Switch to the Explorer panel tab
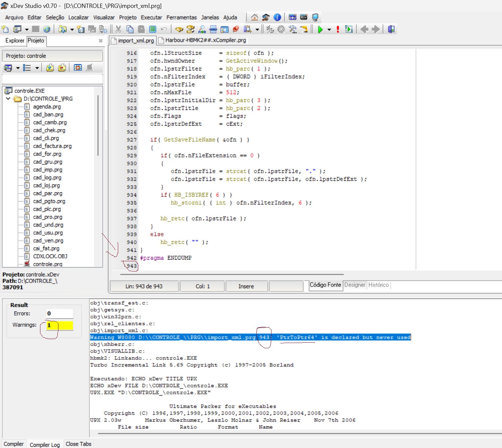Screen dimensions: 502x448 coord(14,40)
